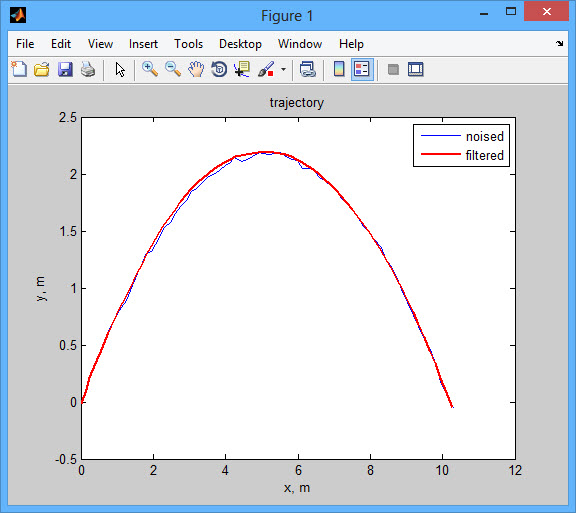Expand the dock arrow in the menu bar's right corner
This screenshot has width=576, height=513.
point(559,44)
